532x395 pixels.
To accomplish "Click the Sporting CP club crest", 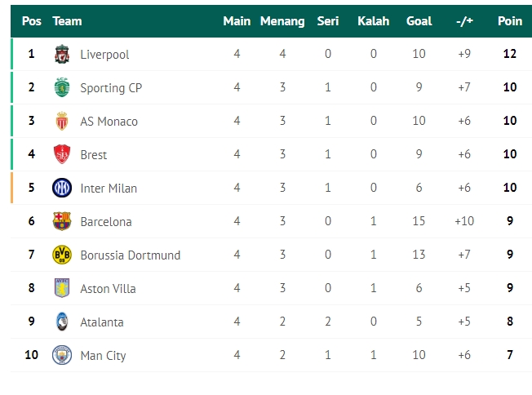I will [62, 87].
